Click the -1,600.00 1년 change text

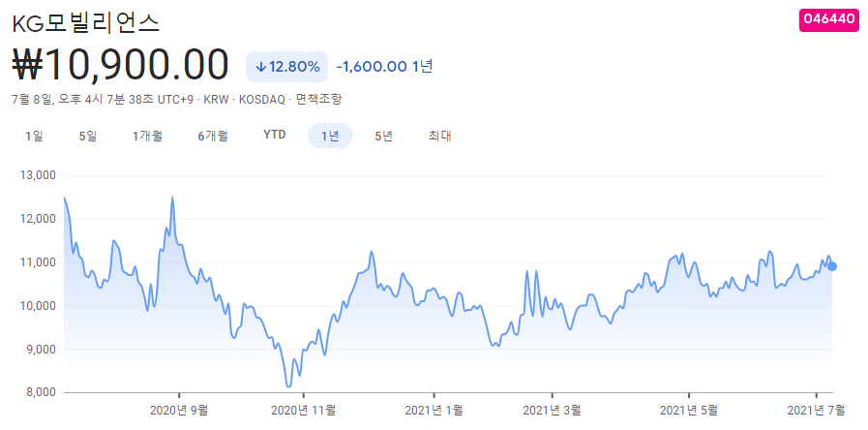(x=384, y=67)
